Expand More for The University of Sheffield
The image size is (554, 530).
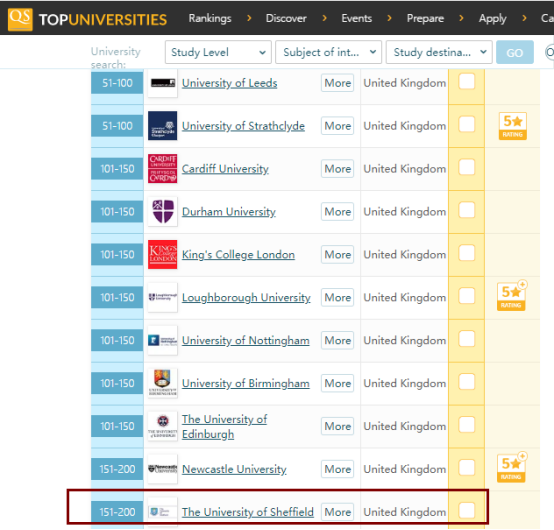pos(337,512)
